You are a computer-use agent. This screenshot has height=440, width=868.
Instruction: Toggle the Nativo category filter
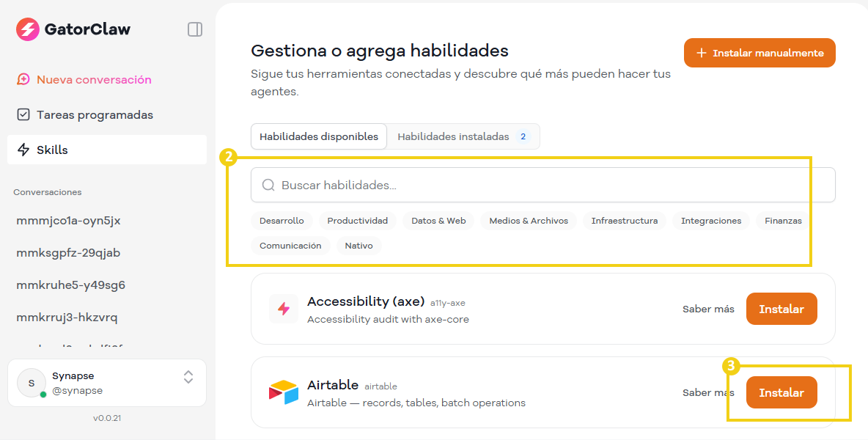point(358,245)
